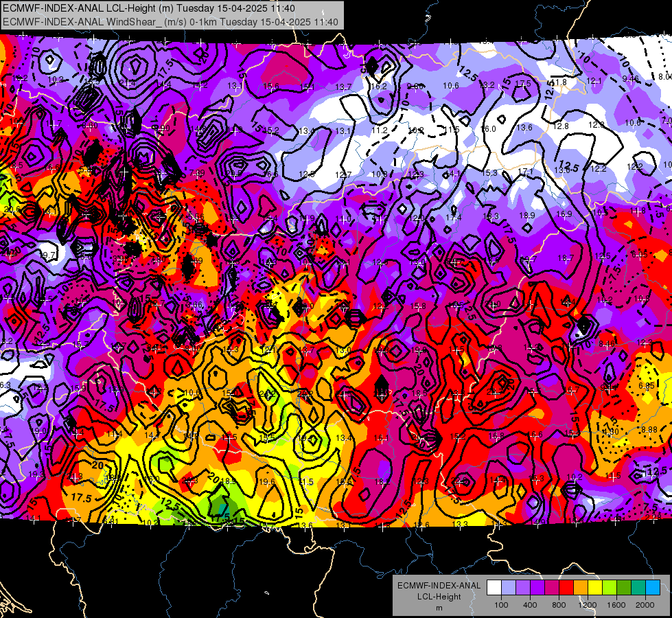
Task: Click the grid value 18.9 on the map
Action: 527,216
